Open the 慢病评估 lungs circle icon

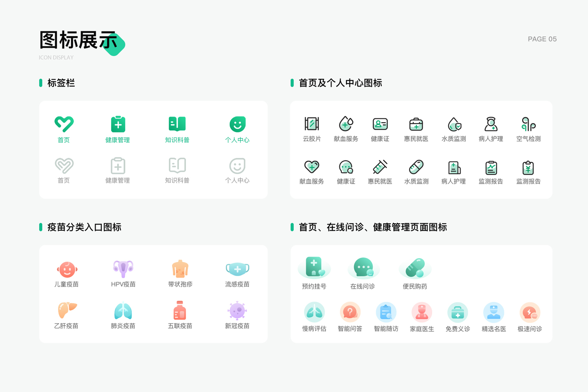[x=314, y=312]
